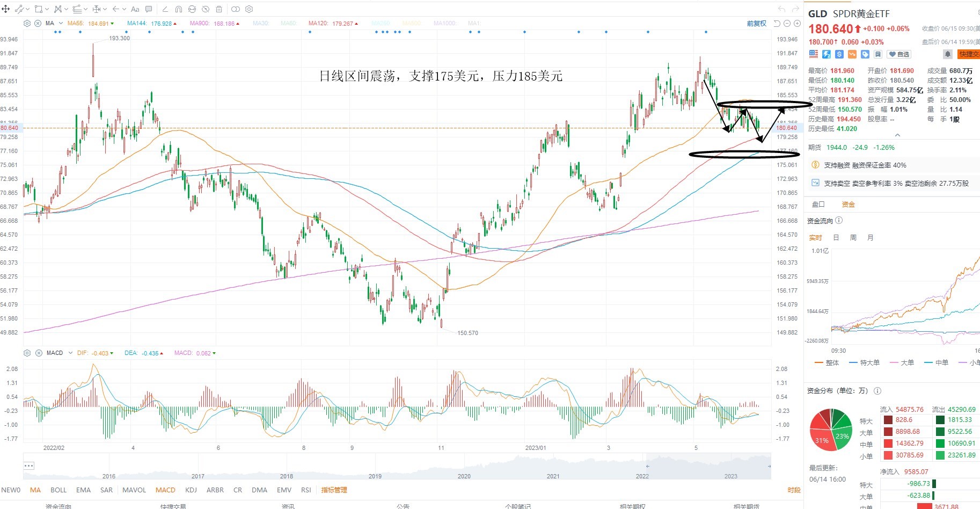Viewport: 980px width, 509px height.
Task: Select the text annotation Aa tool
Action: pos(135,9)
